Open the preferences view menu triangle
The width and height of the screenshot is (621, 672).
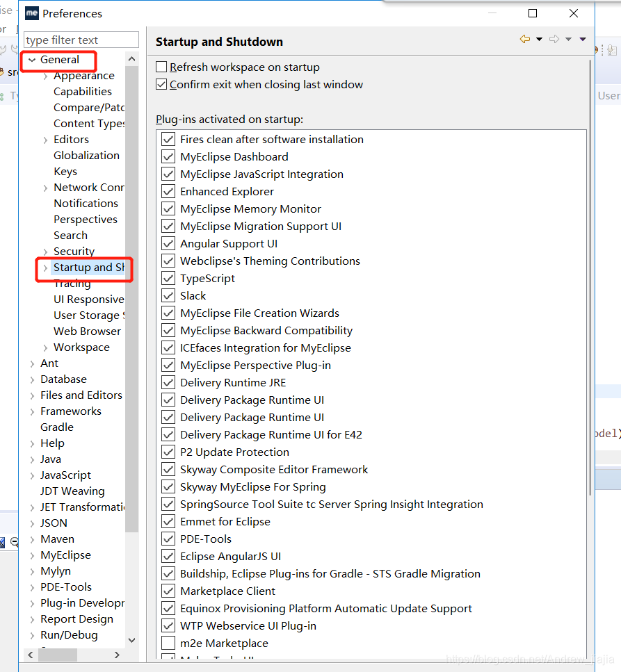(582, 39)
